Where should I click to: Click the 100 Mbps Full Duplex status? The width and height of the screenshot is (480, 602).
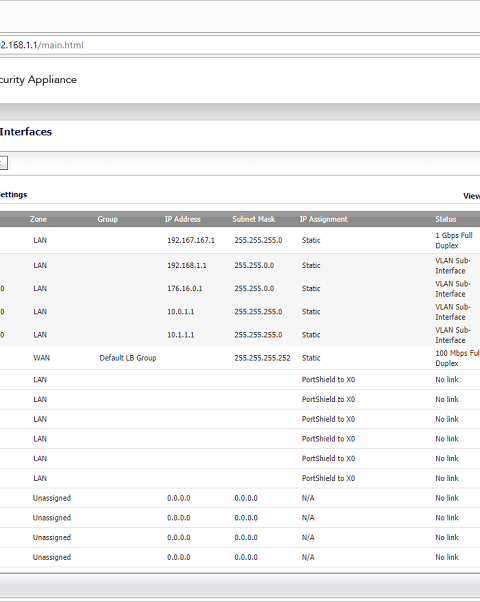pyautogui.click(x=457, y=358)
